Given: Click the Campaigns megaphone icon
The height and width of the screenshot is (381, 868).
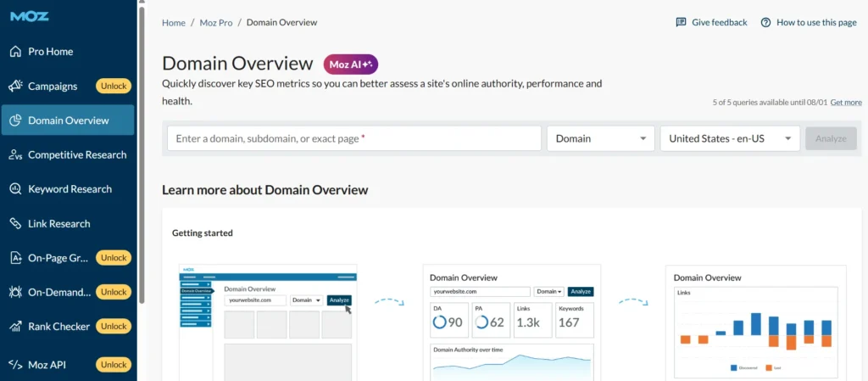Looking at the screenshot, I should tap(15, 86).
